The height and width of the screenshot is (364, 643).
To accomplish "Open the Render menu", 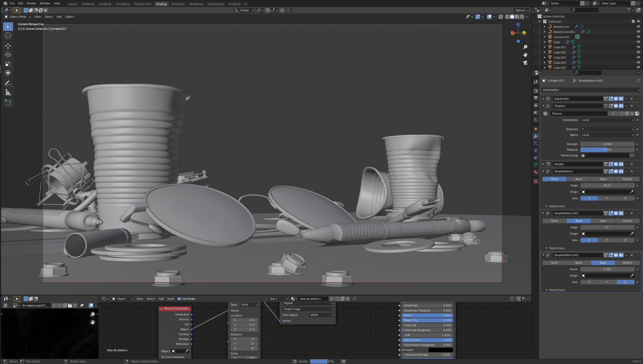I will (x=31, y=3).
